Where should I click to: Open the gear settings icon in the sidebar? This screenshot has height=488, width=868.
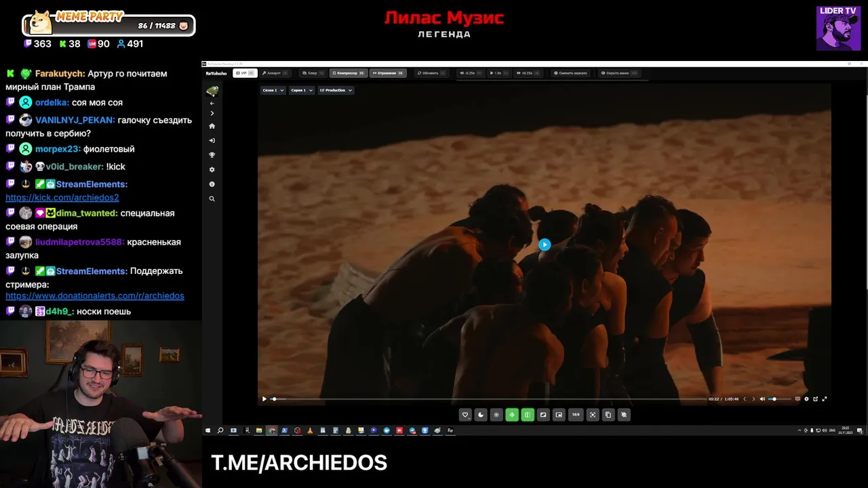click(x=212, y=169)
